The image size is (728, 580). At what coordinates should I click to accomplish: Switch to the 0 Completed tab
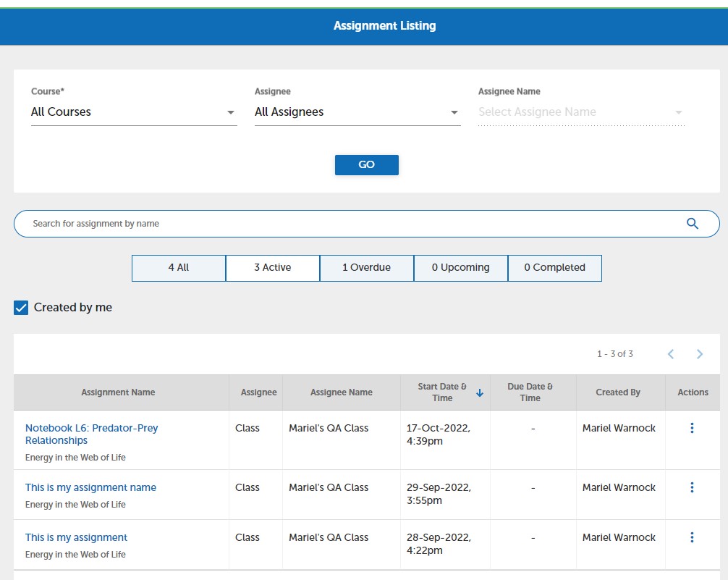click(x=554, y=268)
